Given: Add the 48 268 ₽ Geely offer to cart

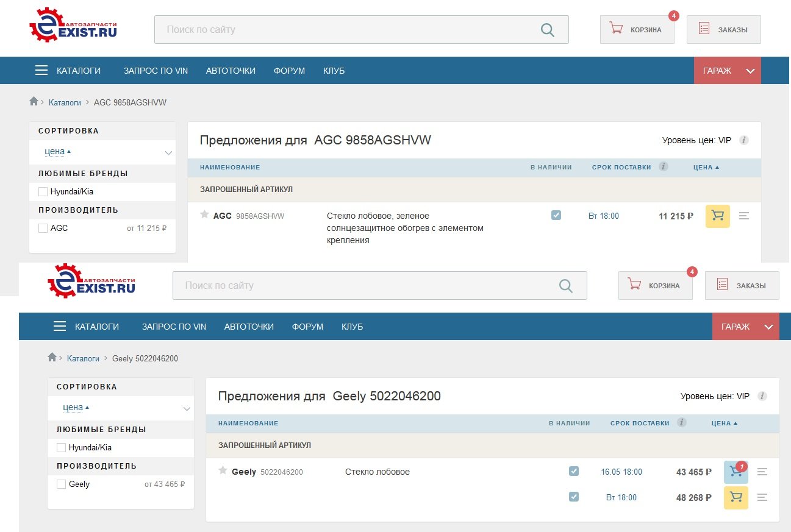Looking at the screenshot, I should coord(736,497).
